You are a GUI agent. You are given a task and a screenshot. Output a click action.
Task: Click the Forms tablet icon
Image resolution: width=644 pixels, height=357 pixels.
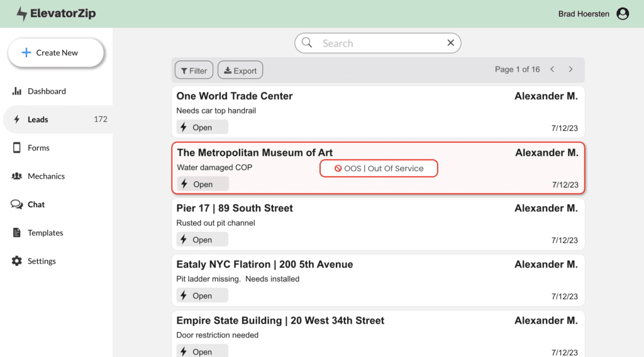click(x=17, y=148)
